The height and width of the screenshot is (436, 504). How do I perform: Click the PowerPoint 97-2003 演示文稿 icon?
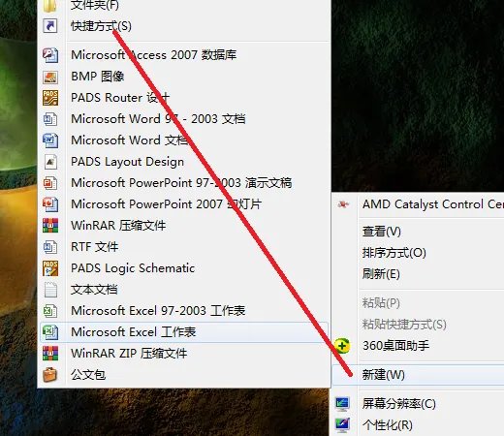pos(50,183)
